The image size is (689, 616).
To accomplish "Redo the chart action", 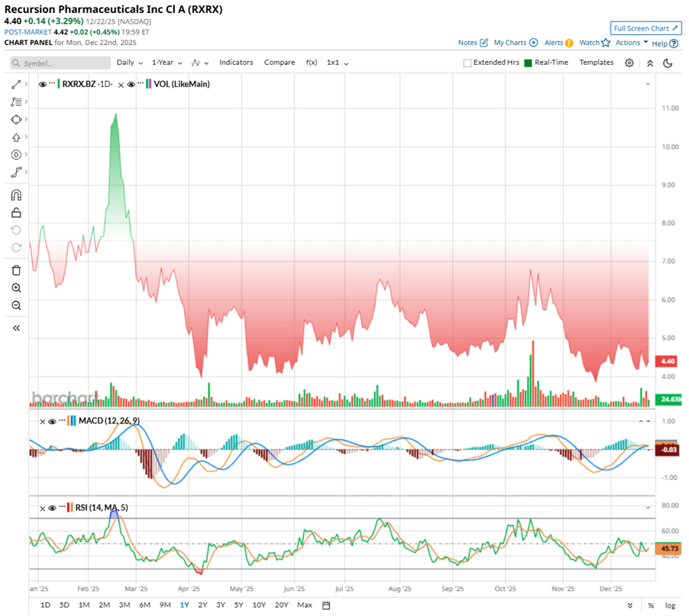I will [x=16, y=248].
